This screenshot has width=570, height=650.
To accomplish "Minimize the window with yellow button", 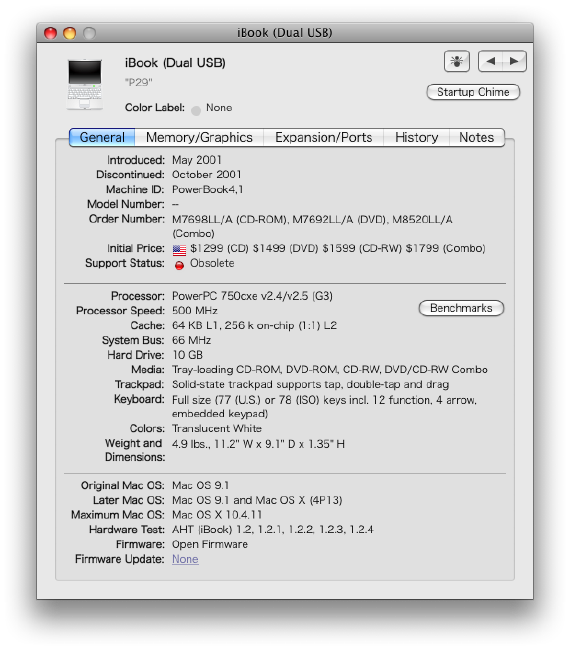I will (70, 33).
